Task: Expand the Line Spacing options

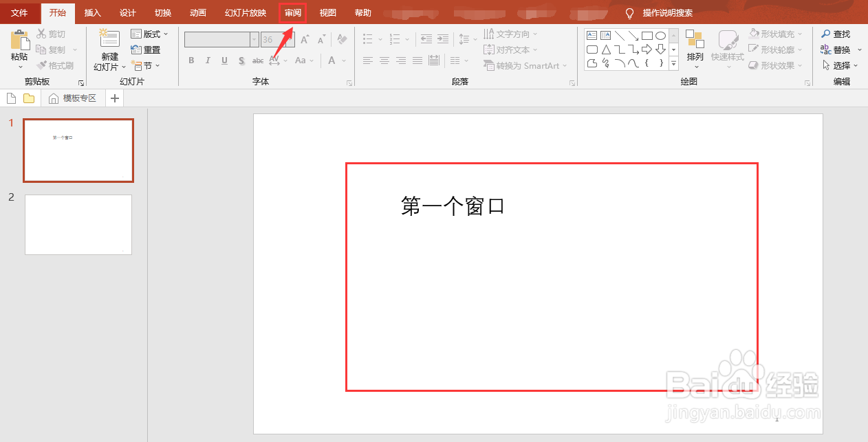Action: 474,39
